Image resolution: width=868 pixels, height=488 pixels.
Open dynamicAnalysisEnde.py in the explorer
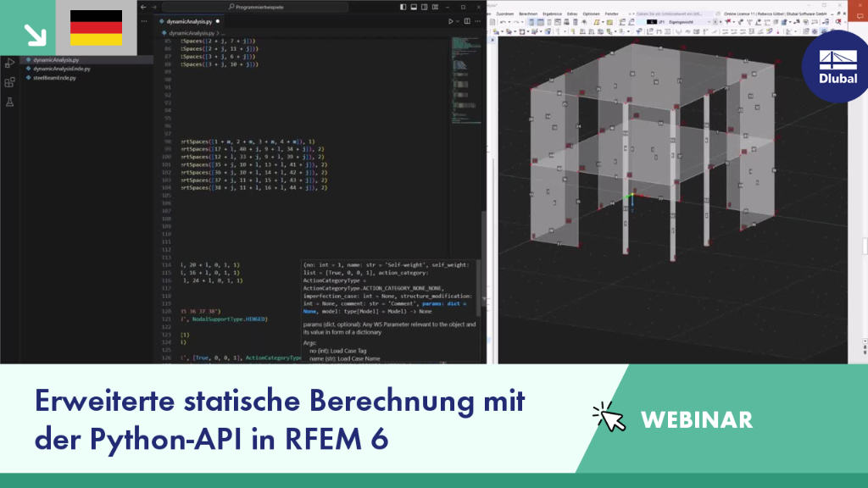pyautogui.click(x=61, y=69)
